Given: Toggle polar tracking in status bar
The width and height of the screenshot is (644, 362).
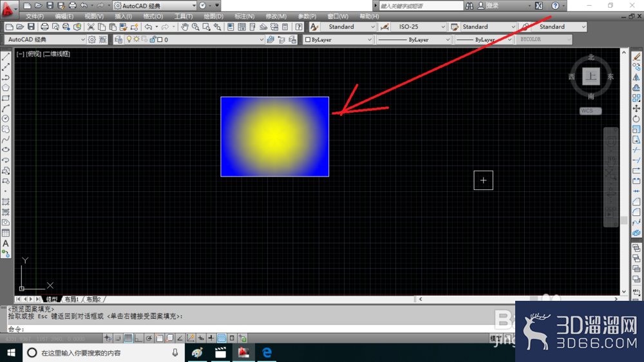Looking at the screenshot, I should [x=149, y=338].
